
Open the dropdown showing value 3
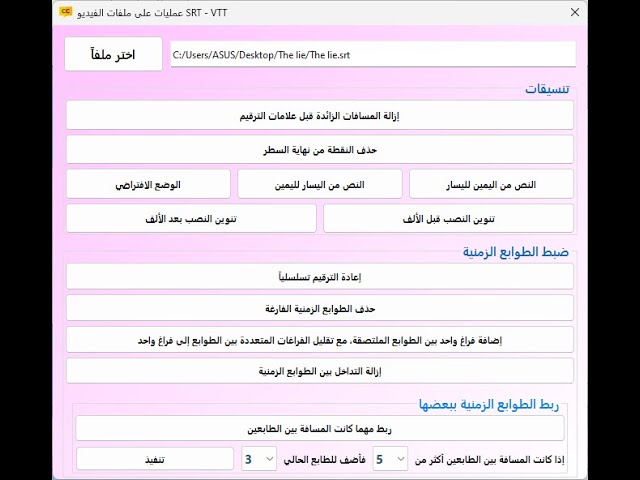[x=259, y=459]
